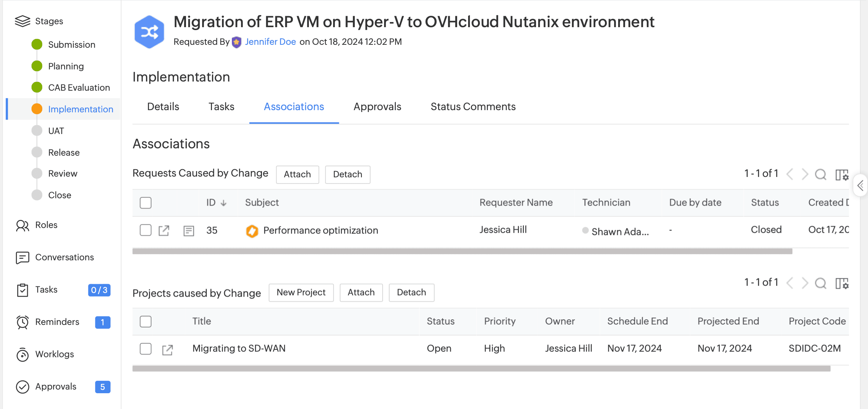Open requester Jennifer Doe link

click(x=270, y=42)
